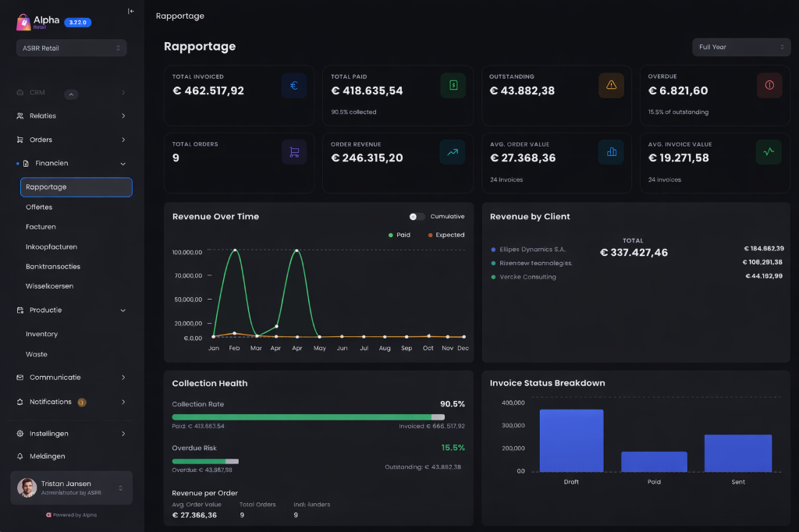Click the warning triangle icon on Outstanding card
This screenshot has height=532, width=799.
click(x=611, y=85)
